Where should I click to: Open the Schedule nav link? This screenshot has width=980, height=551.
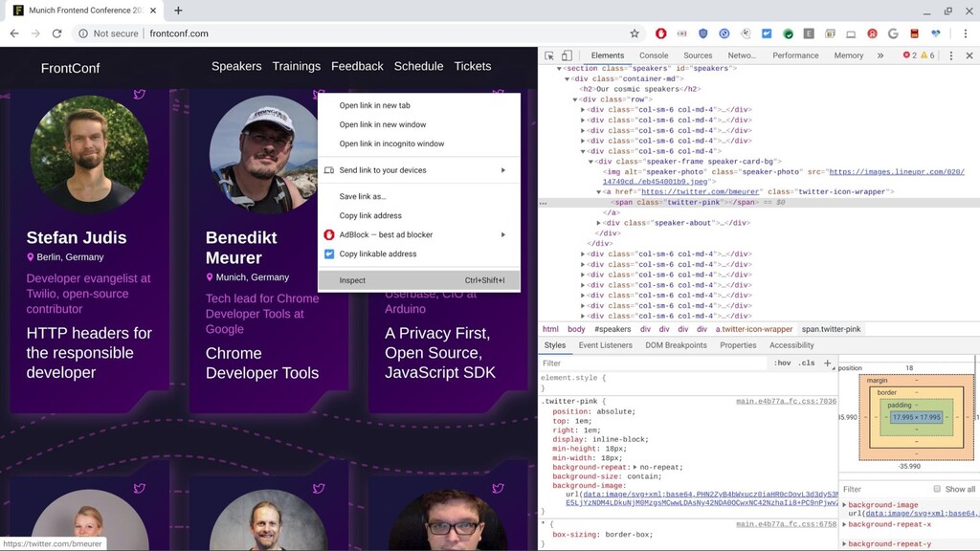pos(418,66)
